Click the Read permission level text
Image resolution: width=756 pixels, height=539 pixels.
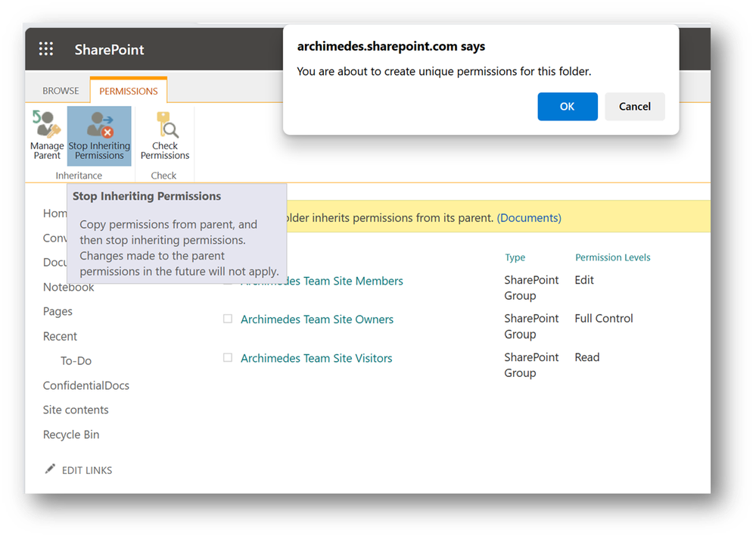pos(586,357)
